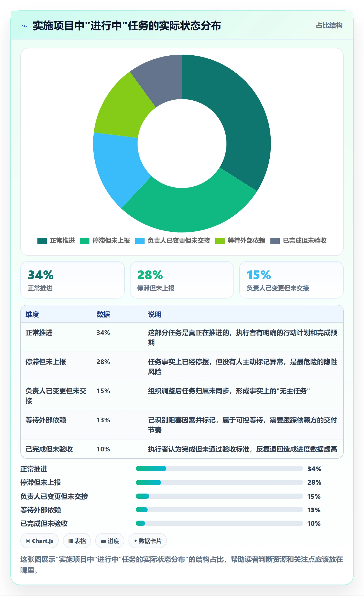Toggle the 正常推进 legend color swatch

[x=42, y=241]
